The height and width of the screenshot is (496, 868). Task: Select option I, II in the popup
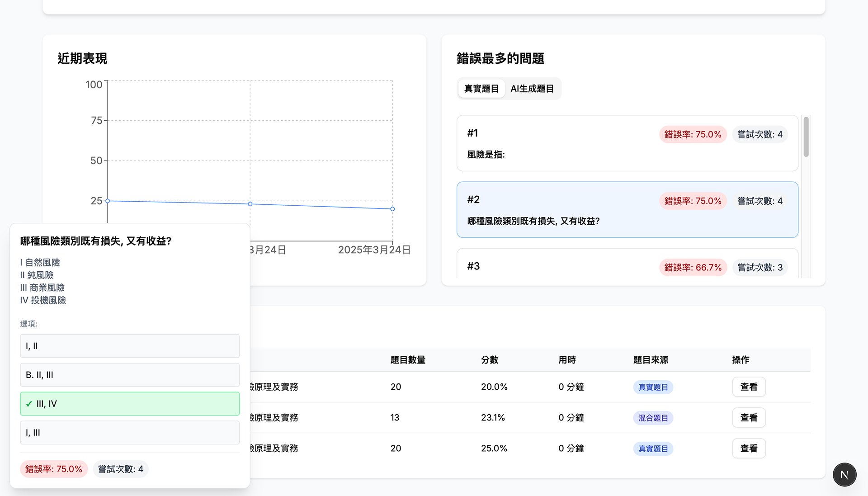130,346
